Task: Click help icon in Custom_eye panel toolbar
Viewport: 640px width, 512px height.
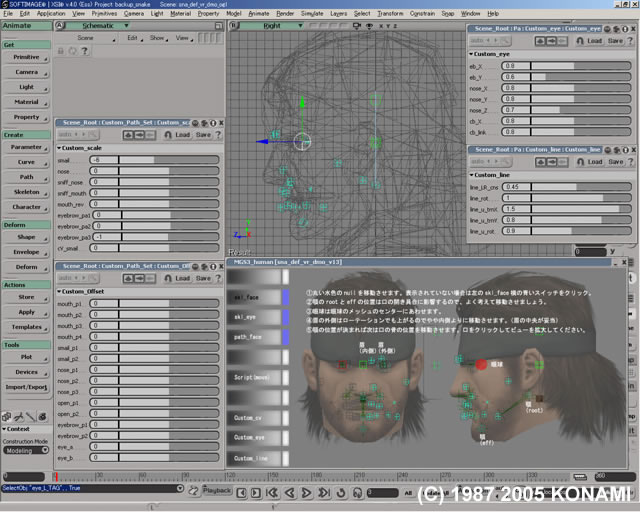Action: (630, 41)
